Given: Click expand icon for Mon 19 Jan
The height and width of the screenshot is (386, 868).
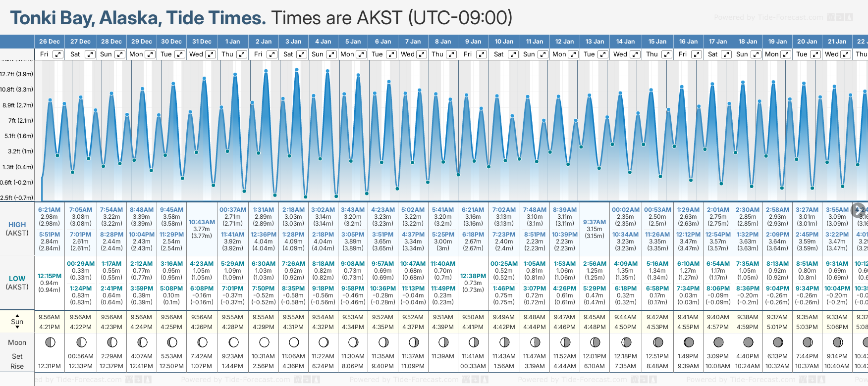Looking at the screenshot, I should (786, 54).
